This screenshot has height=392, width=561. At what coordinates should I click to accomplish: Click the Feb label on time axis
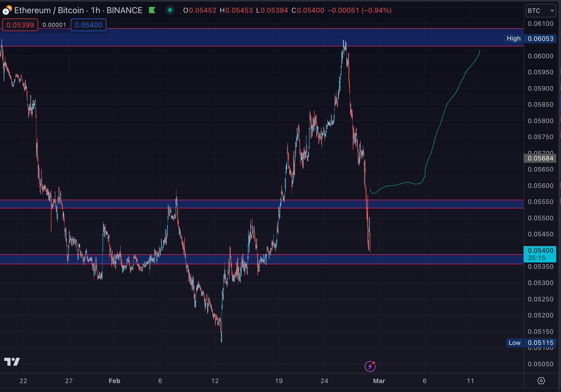click(114, 380)
